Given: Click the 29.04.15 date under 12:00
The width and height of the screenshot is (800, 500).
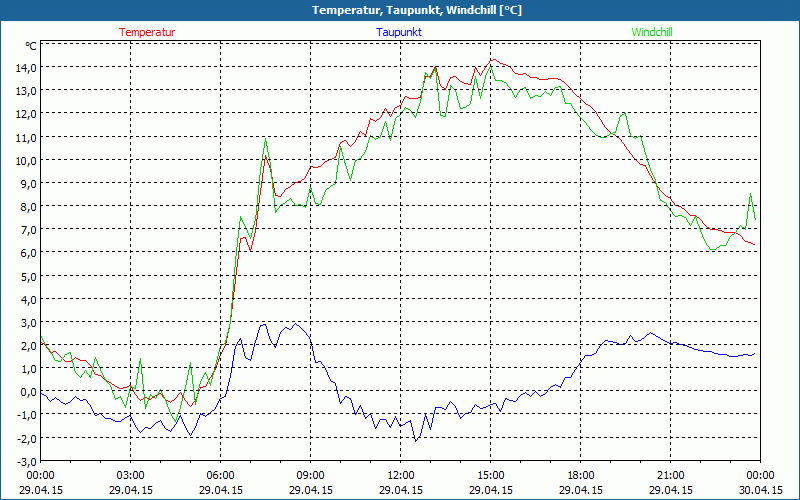Looking at the screenshot, I should (401, 490).
